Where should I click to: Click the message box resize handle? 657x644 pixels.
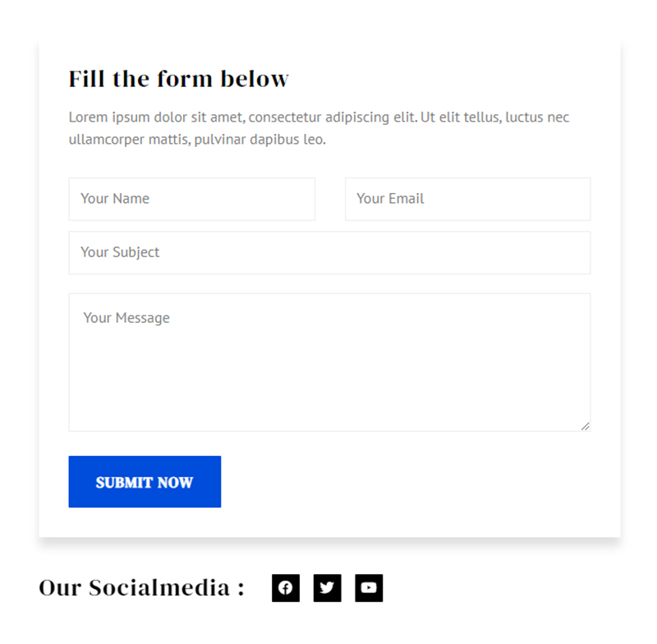click(x=585, y=425)
